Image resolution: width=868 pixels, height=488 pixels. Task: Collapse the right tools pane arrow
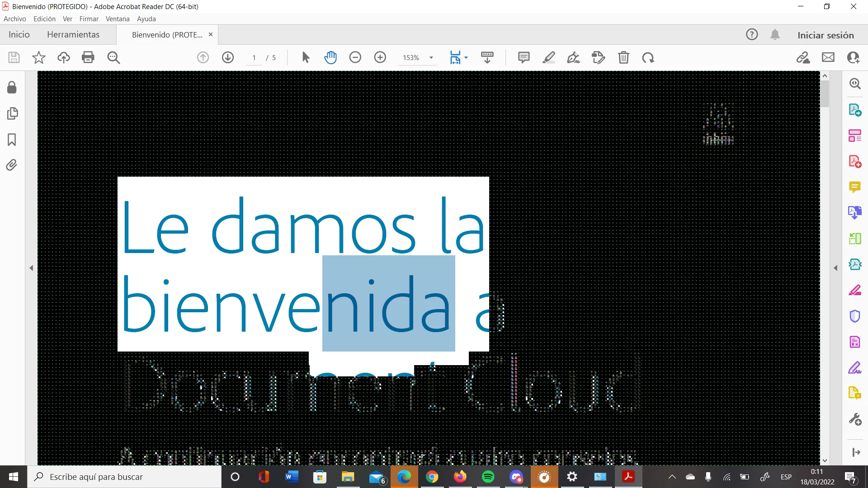[835, 268]
